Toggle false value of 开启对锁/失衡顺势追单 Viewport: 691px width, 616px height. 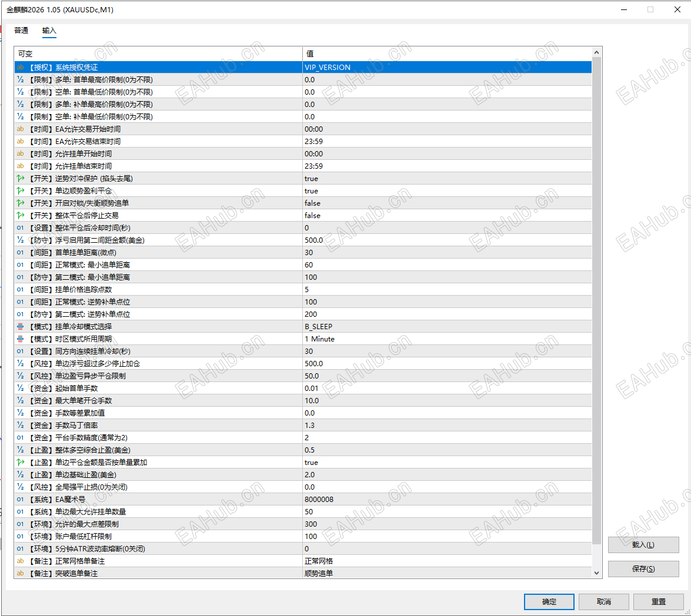[447, 203]
